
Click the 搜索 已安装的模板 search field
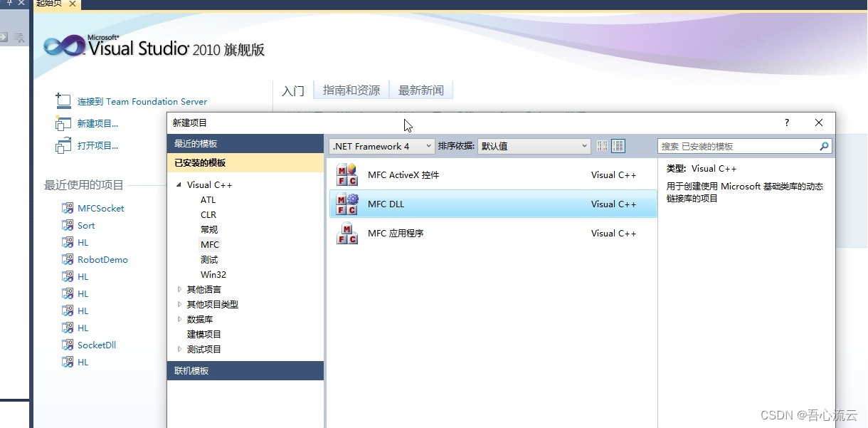coord(739,146)
